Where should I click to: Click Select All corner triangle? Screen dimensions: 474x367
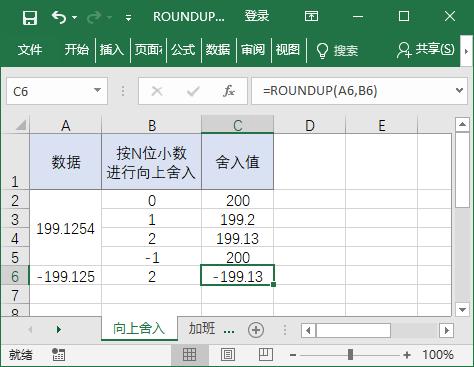(21, 125)
